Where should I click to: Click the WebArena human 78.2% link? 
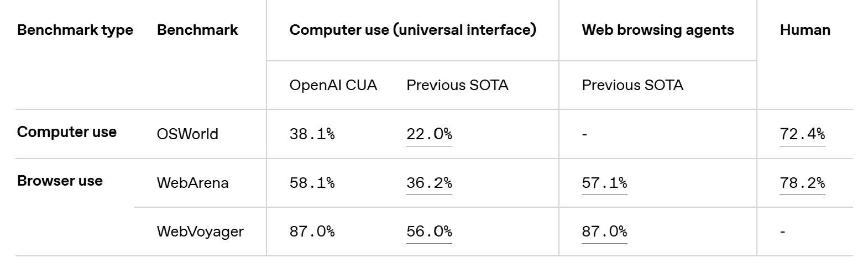(802, 183)
